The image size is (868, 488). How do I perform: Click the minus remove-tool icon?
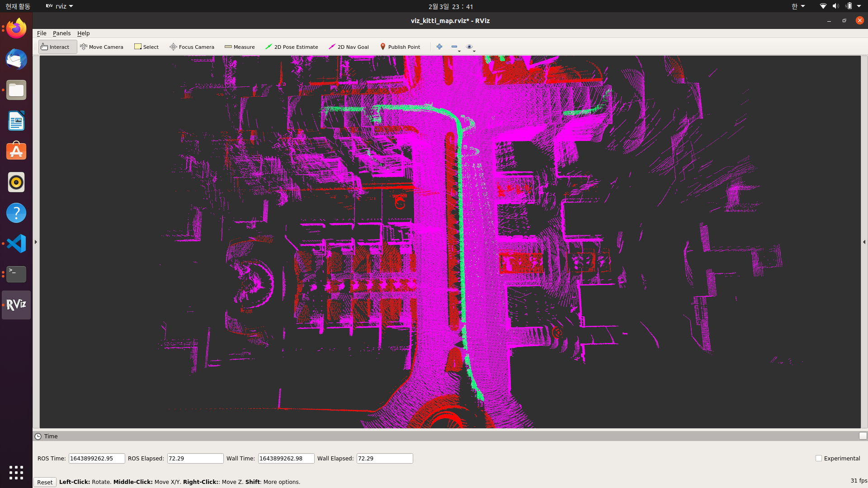coord(454,47)
